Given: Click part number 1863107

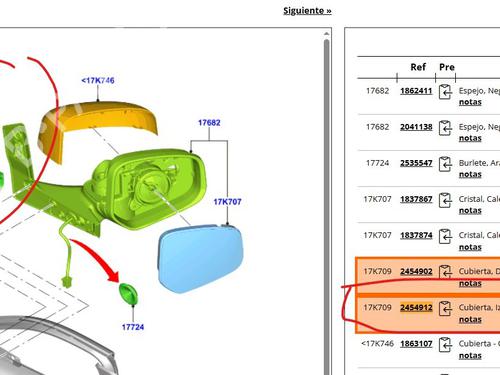Looking at the screenshot, I should click(x=416, y=343).
